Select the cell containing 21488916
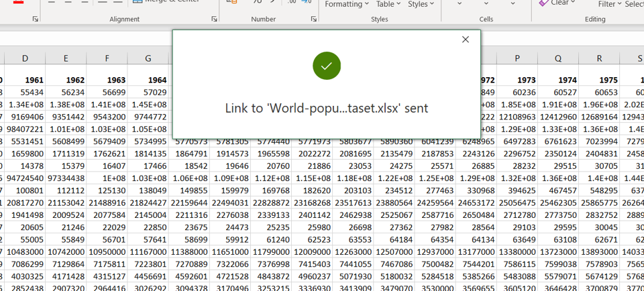The width and height of the screenshot is (644, 291). click(107, 203)
